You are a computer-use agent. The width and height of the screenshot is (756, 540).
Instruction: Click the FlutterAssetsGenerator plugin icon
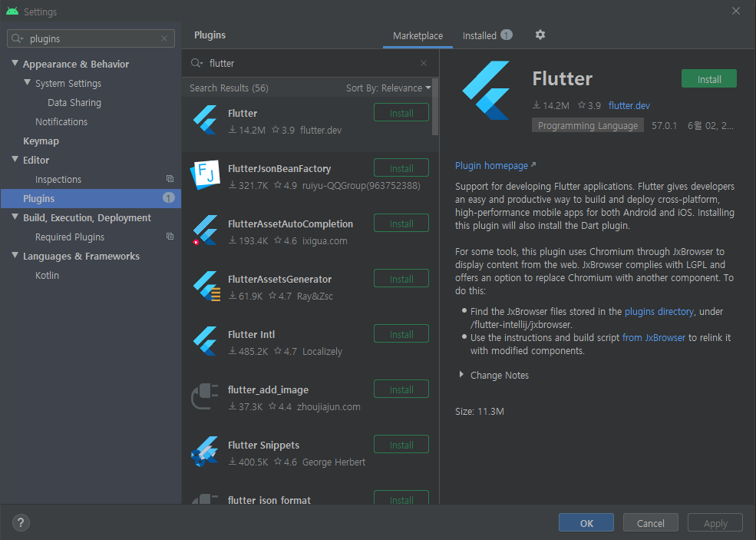point(206,286)
